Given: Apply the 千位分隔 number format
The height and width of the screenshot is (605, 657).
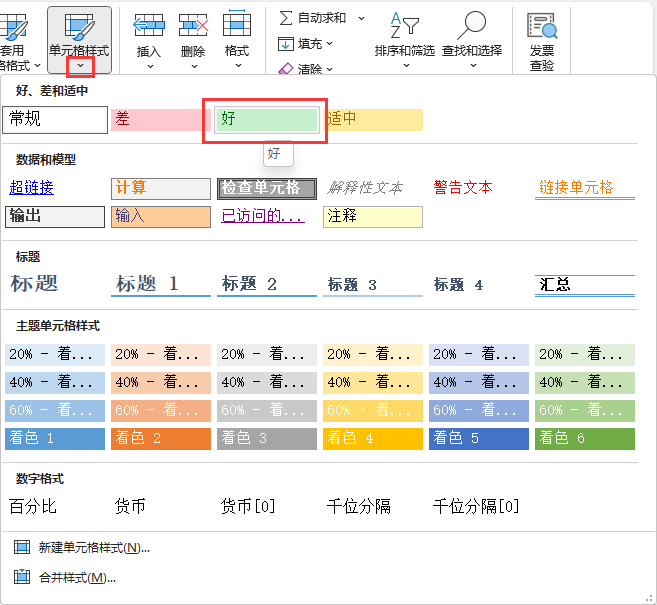Looking at the screenshot, I should tap(359, 506).
